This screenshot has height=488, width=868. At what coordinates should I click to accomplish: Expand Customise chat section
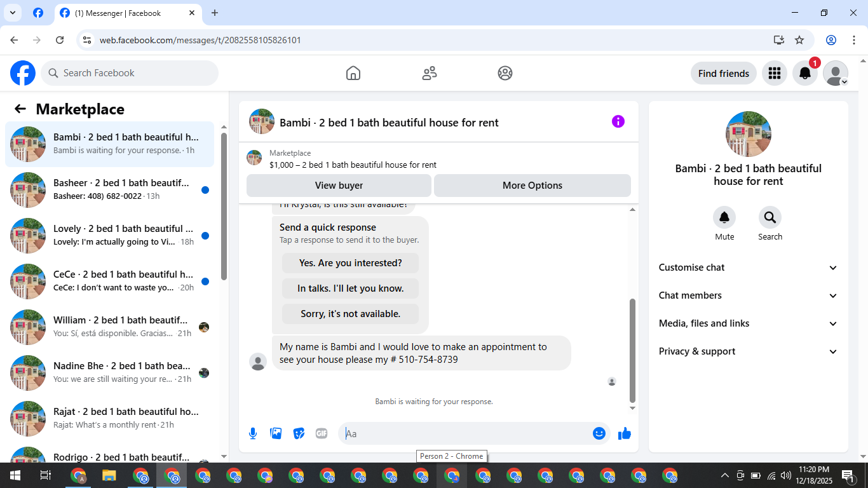[x=749, y=268]
